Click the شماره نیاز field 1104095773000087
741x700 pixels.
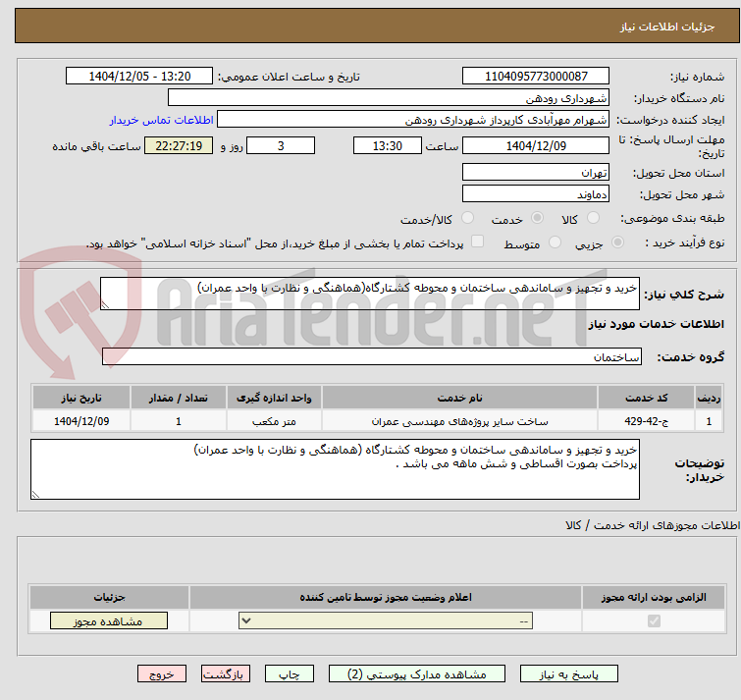[x=536, y=77]
